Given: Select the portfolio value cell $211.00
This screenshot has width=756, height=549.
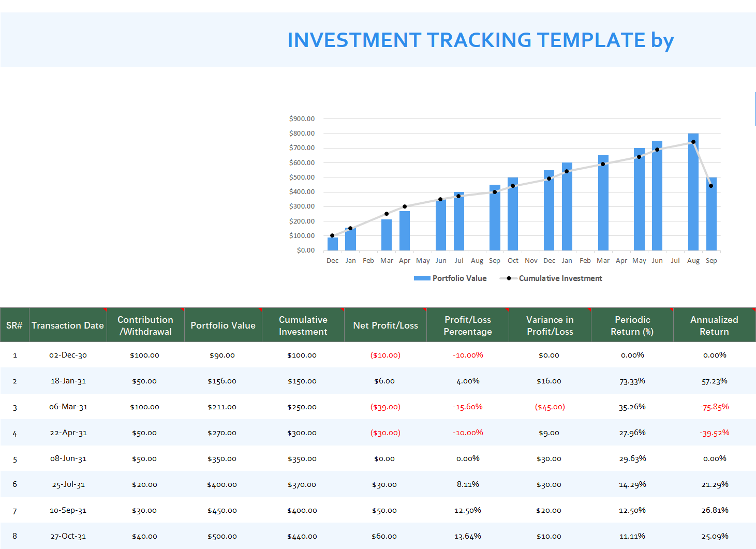Looking at the screenshot, I should 222,407.
